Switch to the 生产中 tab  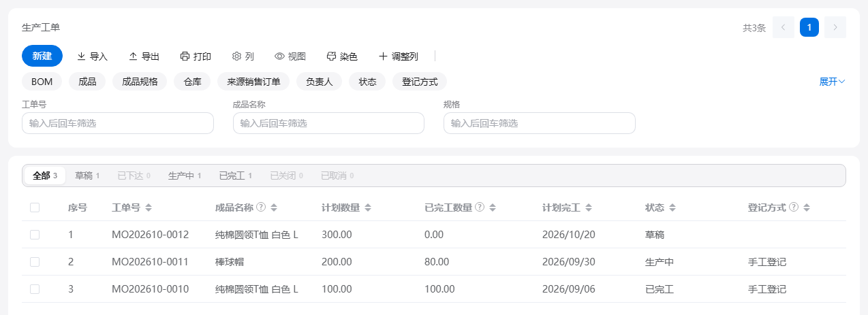pos(185,176)
